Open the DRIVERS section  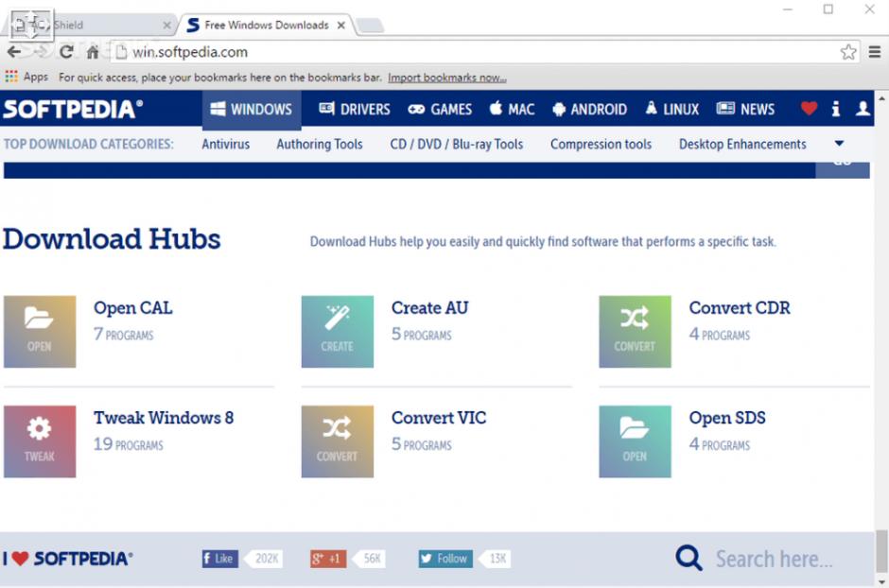pyautogui.click(x=355, y=109)
